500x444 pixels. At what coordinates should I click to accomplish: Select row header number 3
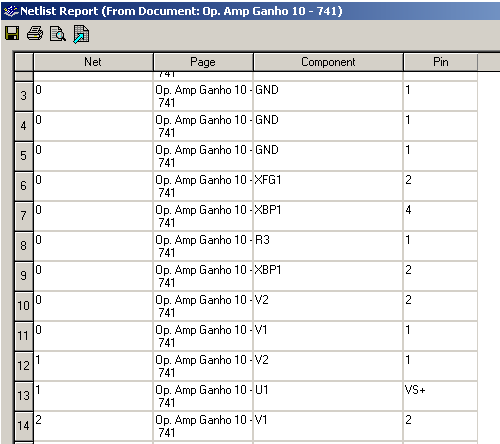coord(24,96)
